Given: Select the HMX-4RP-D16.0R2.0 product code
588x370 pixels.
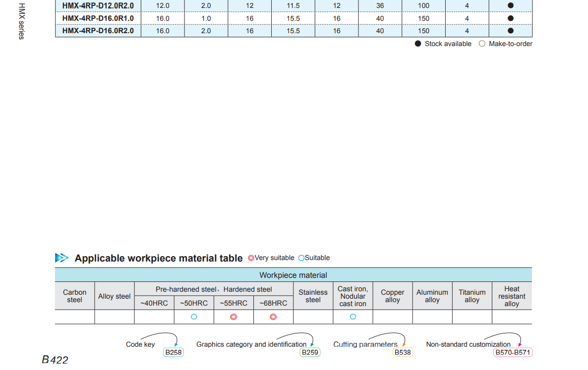Looking at the screenshot, I should (x=98, y=31).
